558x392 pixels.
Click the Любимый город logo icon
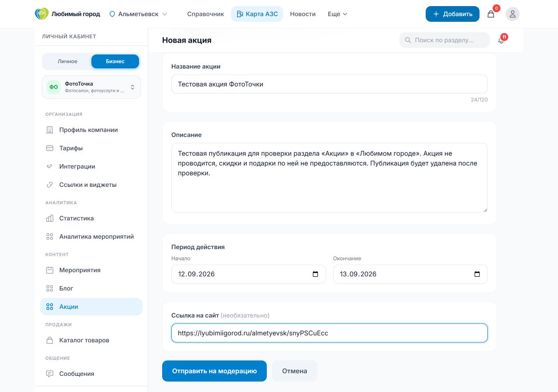tap(42, 14)
